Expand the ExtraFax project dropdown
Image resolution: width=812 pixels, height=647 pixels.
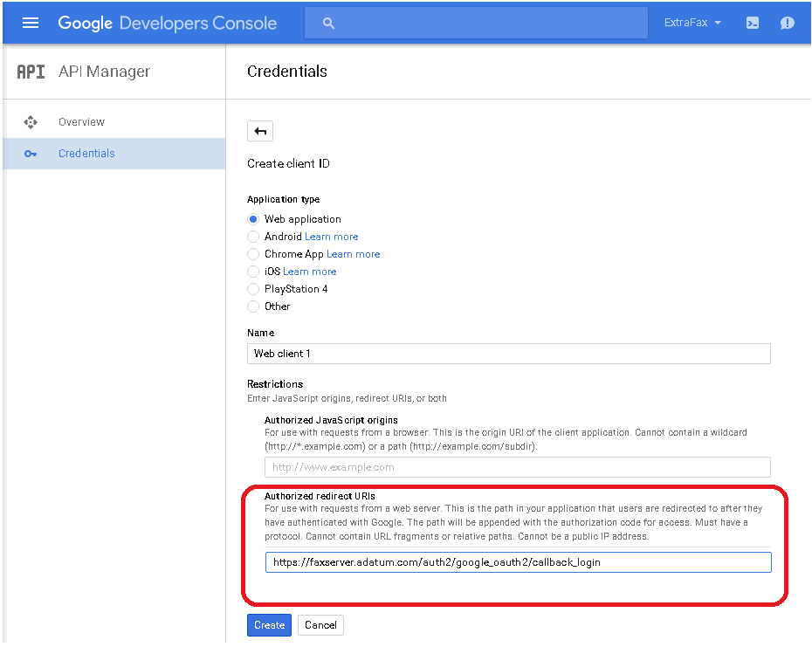pyautogui.click(x=692, y=23)
